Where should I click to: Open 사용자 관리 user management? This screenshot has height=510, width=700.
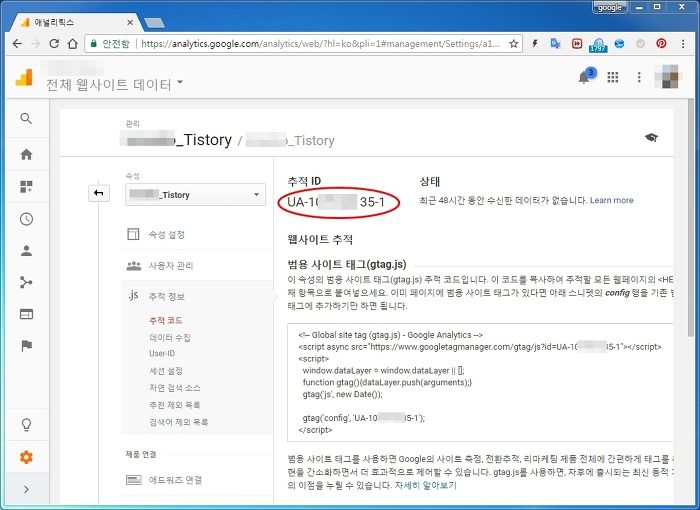pyautogui.click(x=171, y=266)
